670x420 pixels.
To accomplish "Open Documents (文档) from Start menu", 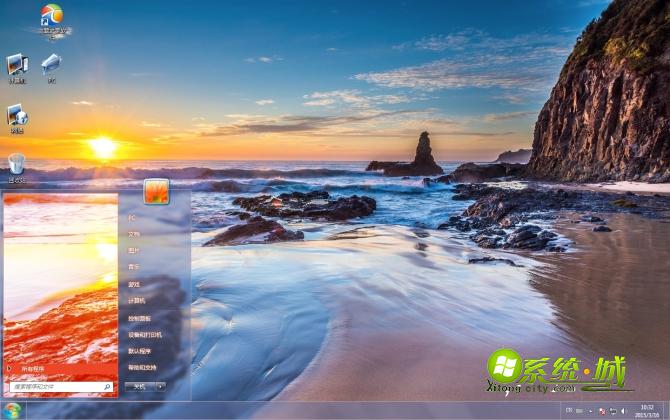I will click(x=134, y=233).
